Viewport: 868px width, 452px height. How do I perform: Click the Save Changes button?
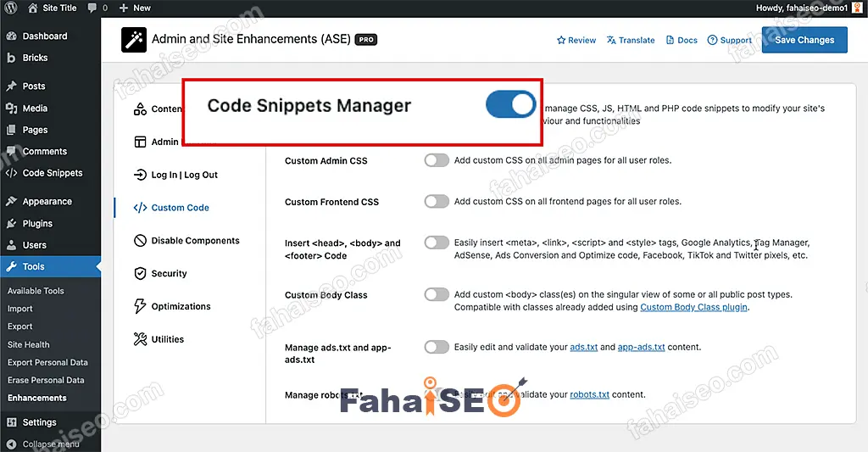click(x=804, y=40)
